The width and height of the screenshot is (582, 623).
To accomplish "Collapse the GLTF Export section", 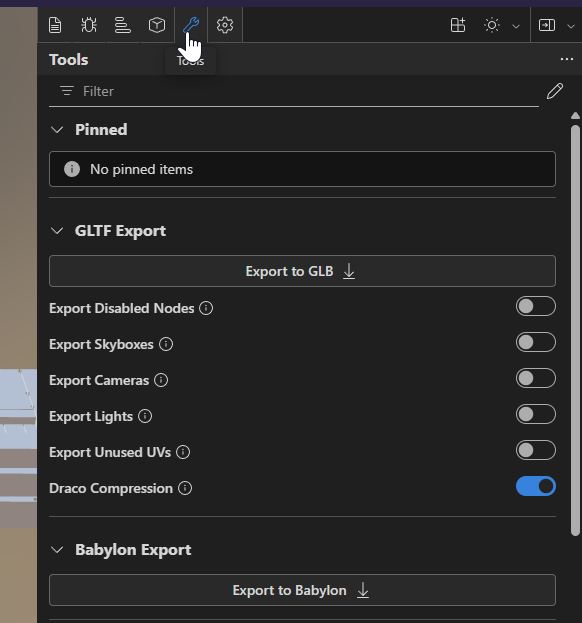I will click(x=57, y=231).
